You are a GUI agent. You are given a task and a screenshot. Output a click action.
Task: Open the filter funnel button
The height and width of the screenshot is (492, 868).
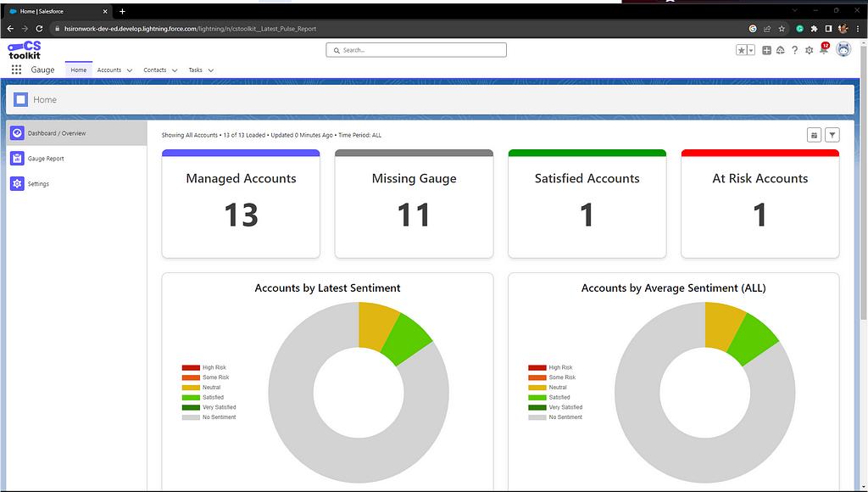832,135
